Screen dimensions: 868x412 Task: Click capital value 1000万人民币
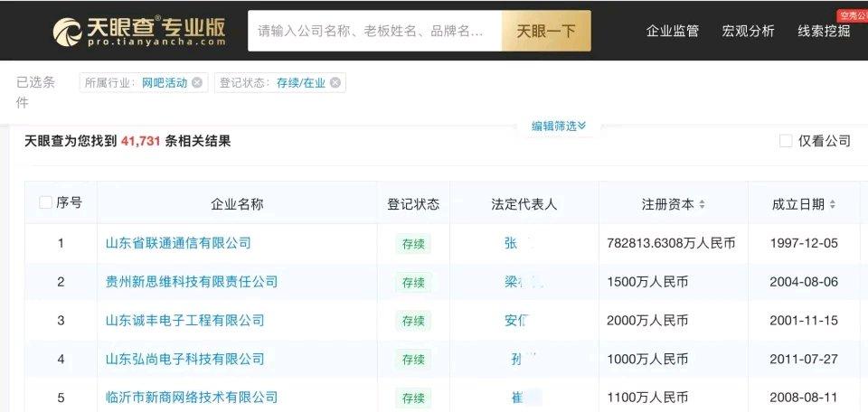(x=647, y=359)
